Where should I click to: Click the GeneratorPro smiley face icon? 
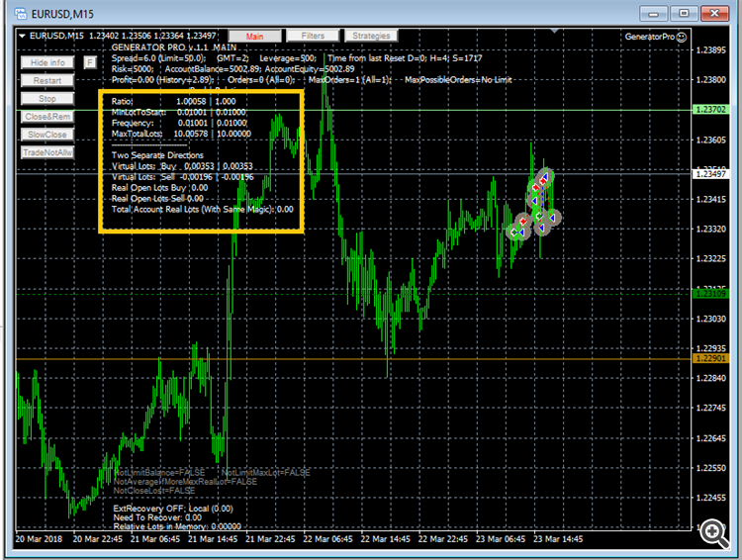click(682, 38)
